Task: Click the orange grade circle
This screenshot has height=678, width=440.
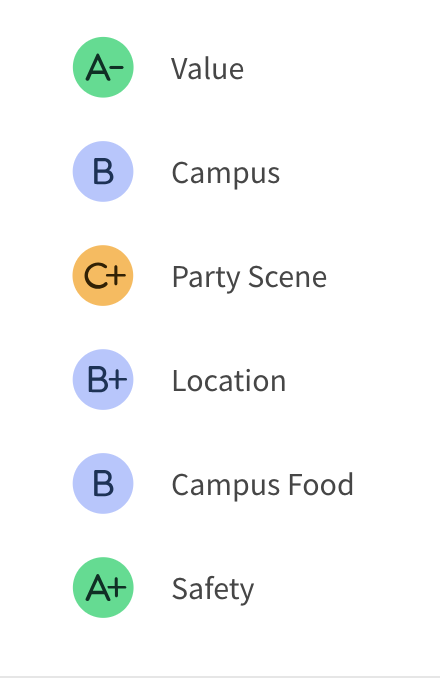Action: tap(103, 275)
